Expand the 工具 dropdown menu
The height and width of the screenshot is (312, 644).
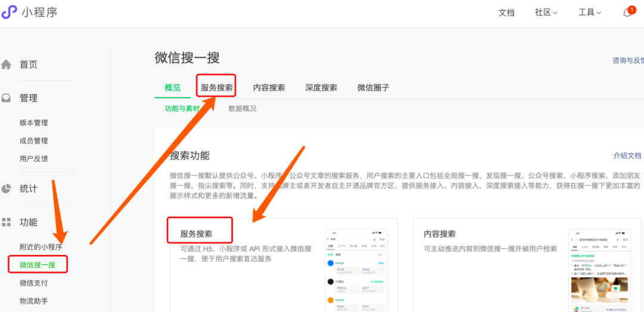tap(590, 13)
